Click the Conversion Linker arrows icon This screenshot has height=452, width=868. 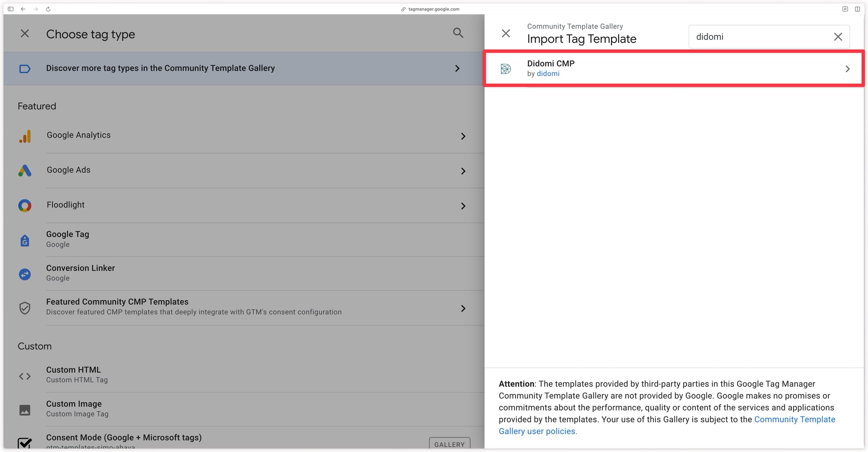coord(25,274)
